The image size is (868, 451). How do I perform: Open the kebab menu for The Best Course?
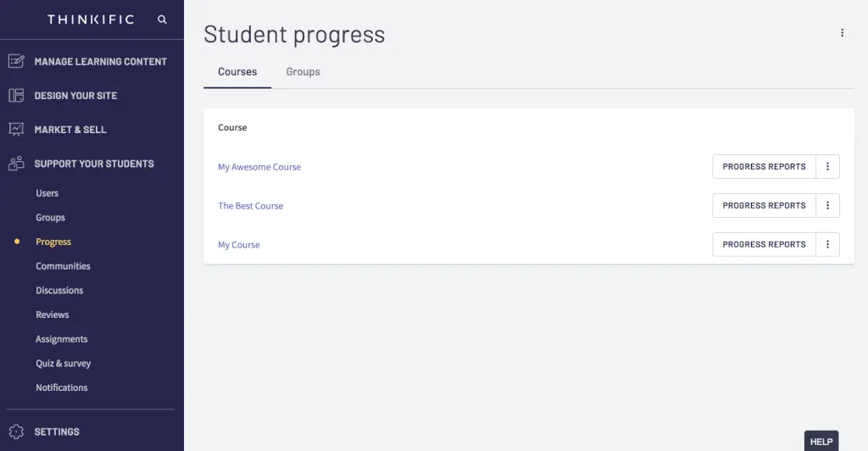coord(827,206)
